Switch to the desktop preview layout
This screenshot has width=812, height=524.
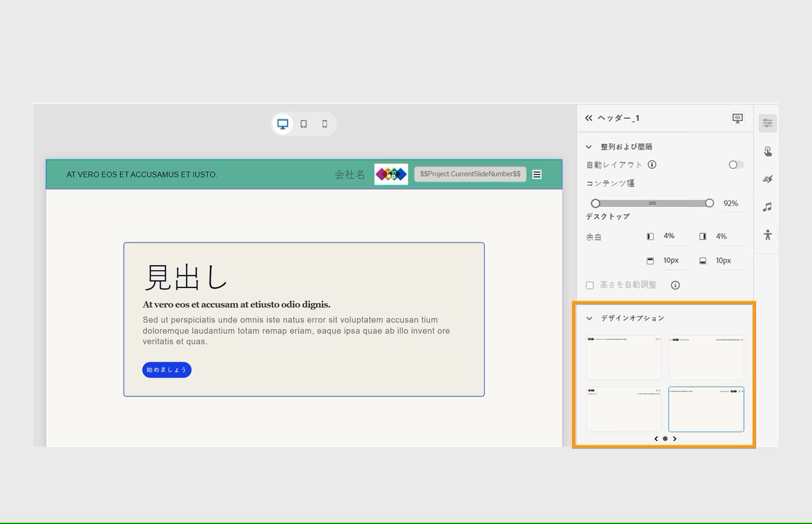click(x=283, y=124)
